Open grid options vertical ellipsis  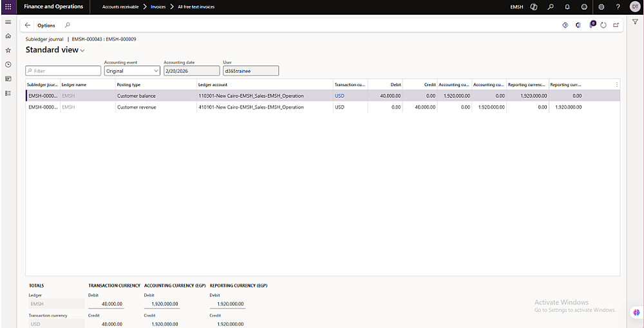pyautogui.click(x=616, y=84)
